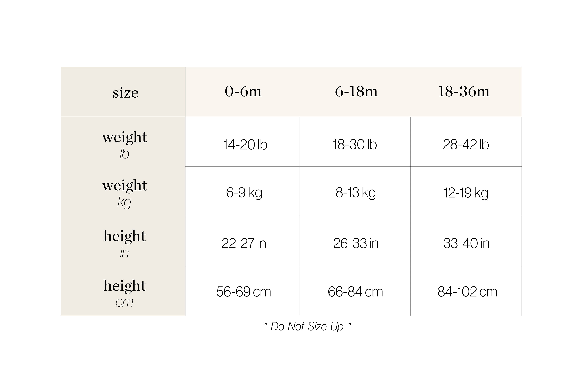Select the 6-18m size column header
Viewport: 588px width, 379px height.
pyautogui.click(x=356, y=92)
